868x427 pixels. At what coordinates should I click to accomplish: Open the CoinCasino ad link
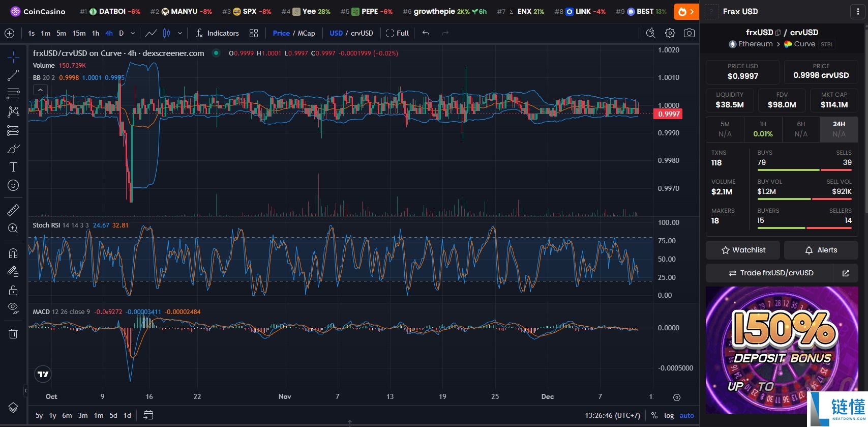tap(38, 11)
